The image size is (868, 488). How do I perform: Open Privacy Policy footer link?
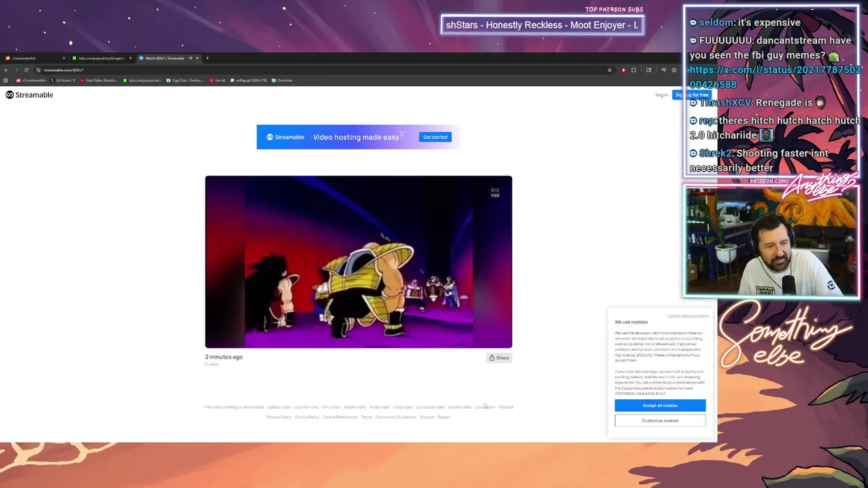tap(279, 418)
